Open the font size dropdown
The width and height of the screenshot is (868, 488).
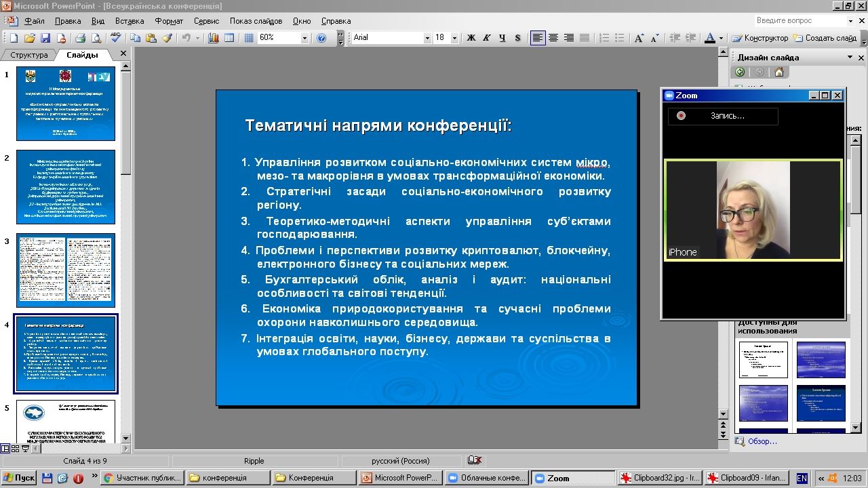click(456, 38)
